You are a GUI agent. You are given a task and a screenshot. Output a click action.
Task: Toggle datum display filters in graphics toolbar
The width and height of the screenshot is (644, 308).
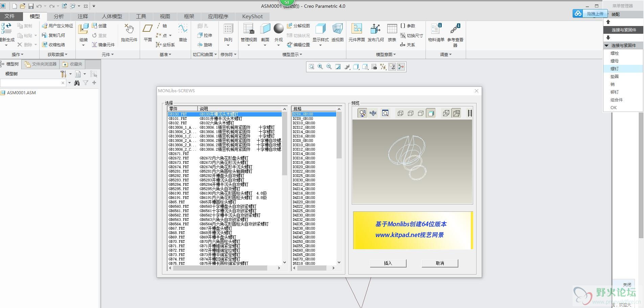click(x=383, y=67)
